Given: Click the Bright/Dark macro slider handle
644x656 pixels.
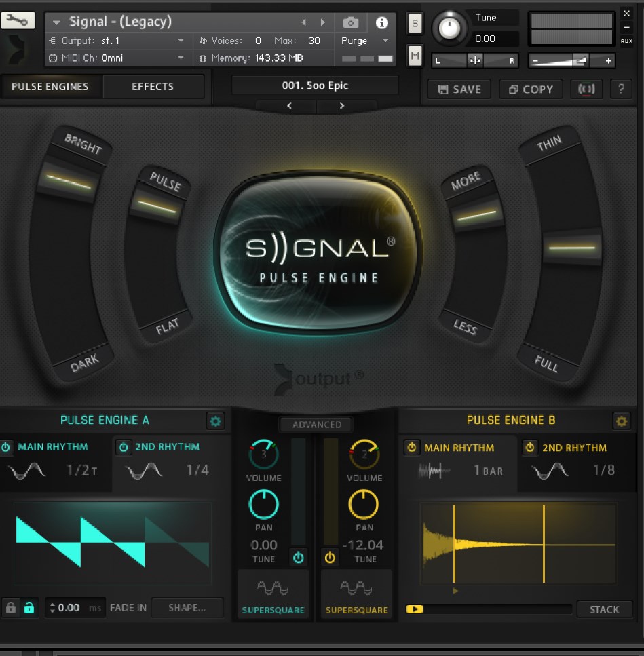Looking at the screenshot, I should click(x=68, y=180).
